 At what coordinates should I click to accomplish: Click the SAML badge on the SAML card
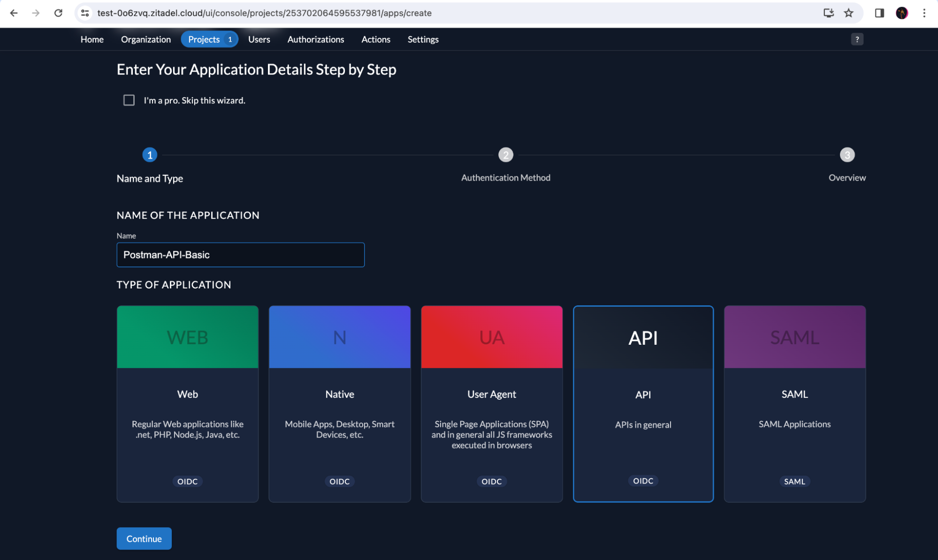pos(794,481)
